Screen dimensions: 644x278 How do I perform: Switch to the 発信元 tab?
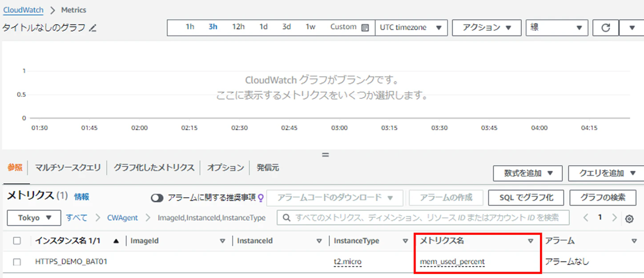pos(268,168)
